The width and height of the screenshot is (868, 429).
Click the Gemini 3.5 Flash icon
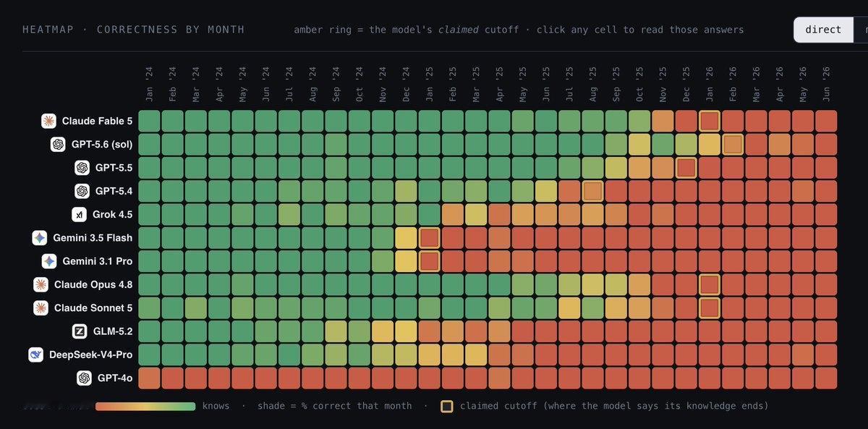coord(40,237)
